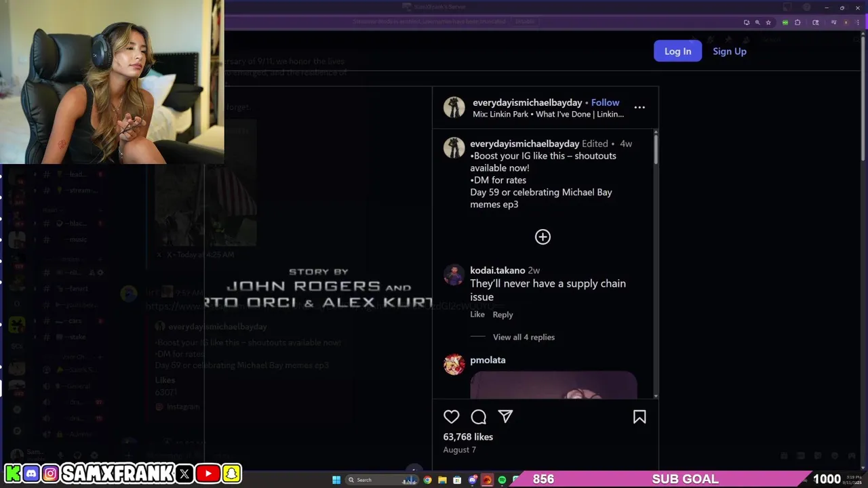Expand View all 4 replies

coord(524,337)
